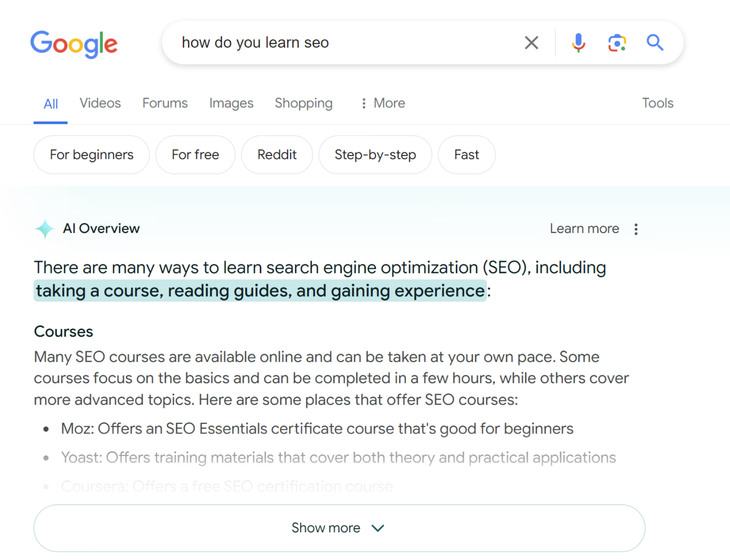Click the 'Courses' subheading
The width and height of the screenshot is (730, 560).
(63, 332)
